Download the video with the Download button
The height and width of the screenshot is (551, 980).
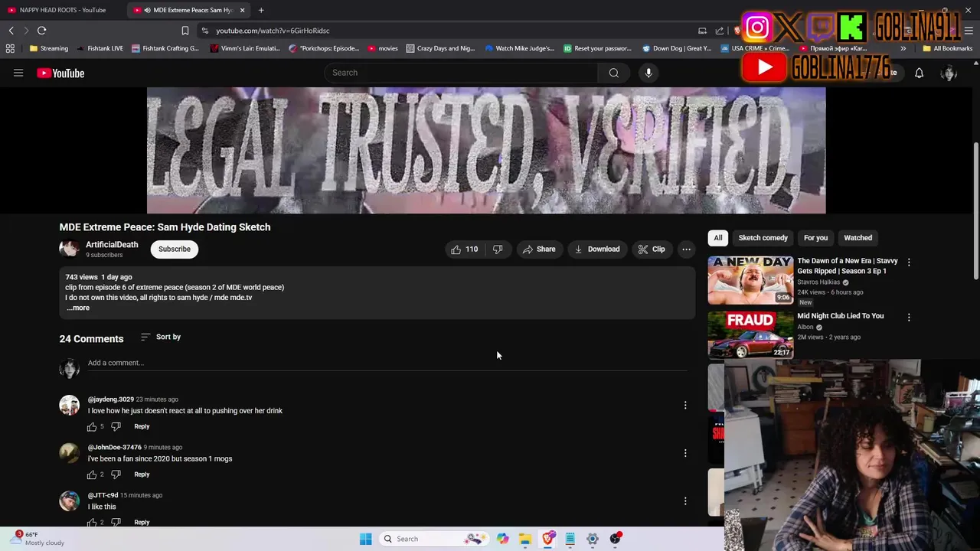597,249
